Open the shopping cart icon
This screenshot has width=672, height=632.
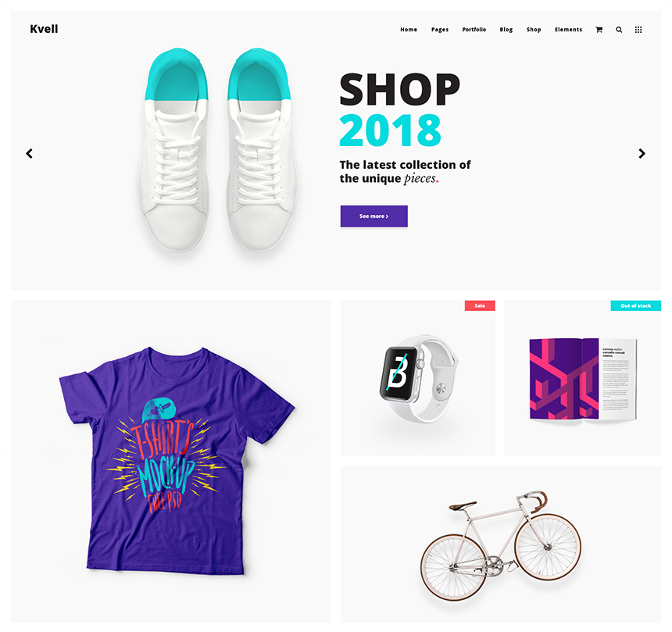click(x=599, y=30)
